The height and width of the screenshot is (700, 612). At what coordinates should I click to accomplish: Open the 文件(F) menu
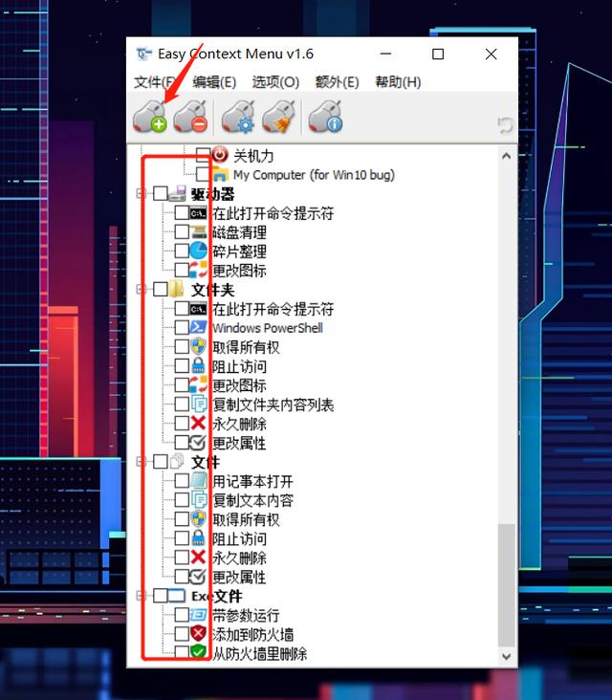[155, 82]
